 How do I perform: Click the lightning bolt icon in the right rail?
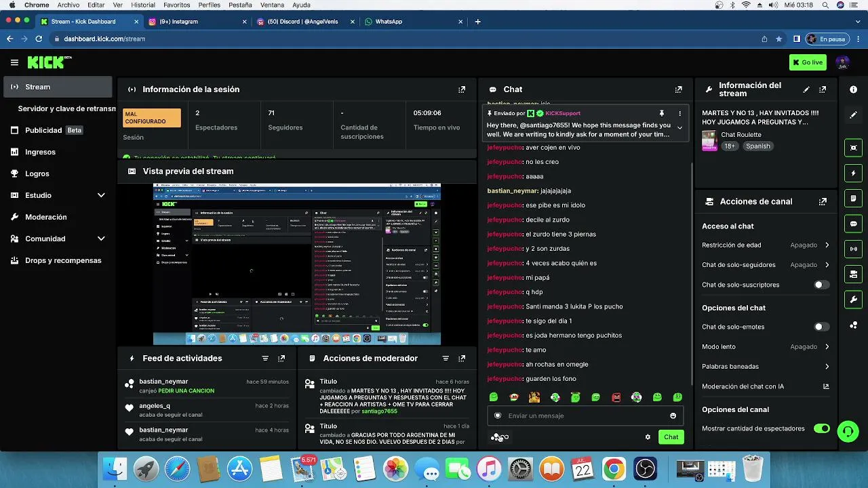pyautogui.click(x=853, y=174)
